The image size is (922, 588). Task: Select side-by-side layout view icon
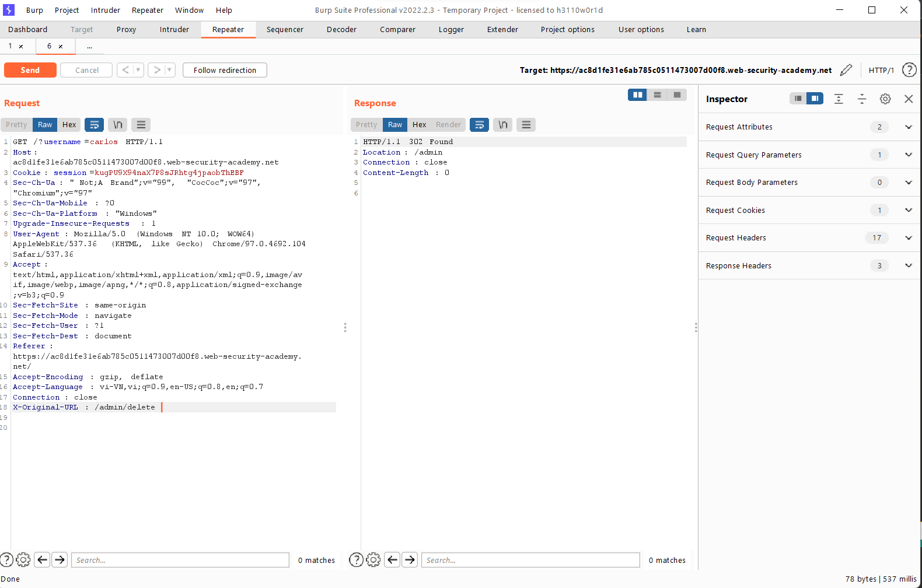(x=637, y=95)
